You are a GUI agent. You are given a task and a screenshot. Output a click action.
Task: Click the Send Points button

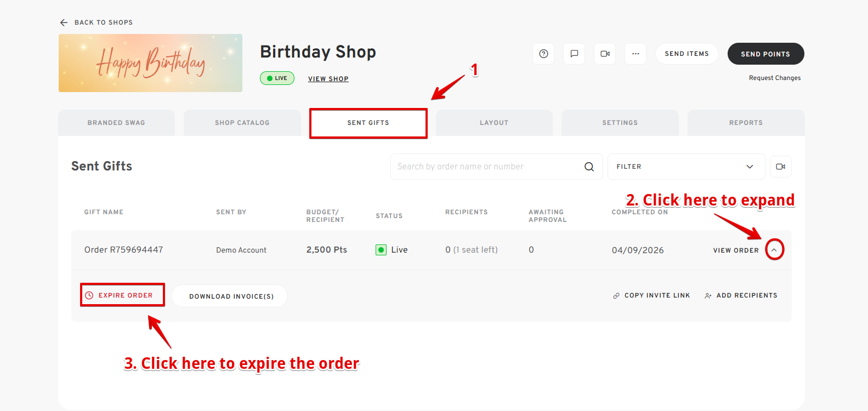coord(765,54)
